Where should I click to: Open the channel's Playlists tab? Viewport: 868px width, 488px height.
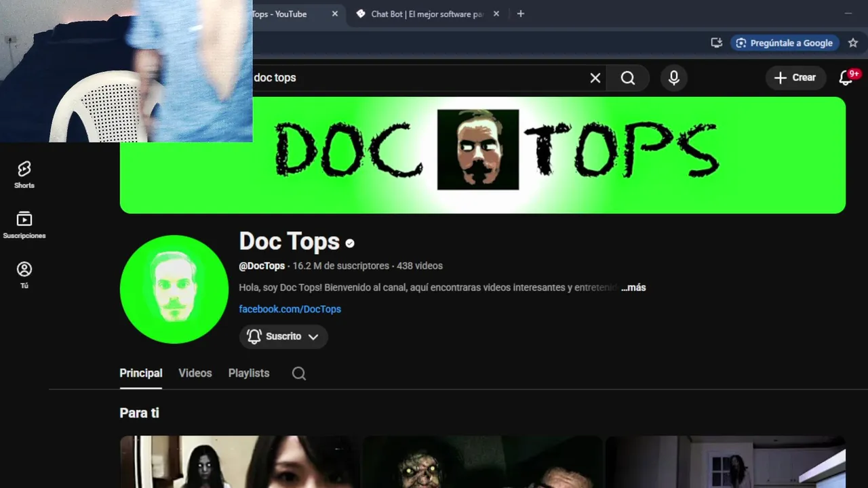coord(249,373)
